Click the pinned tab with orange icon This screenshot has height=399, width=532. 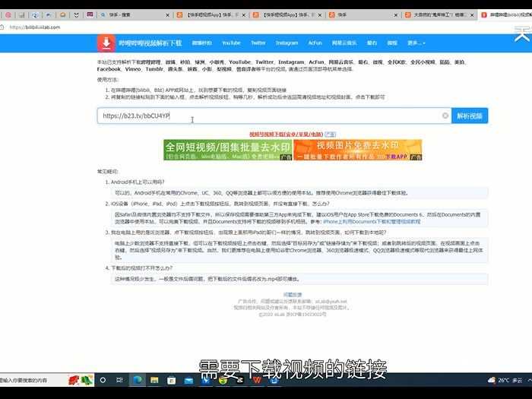(x=63, y=14)
